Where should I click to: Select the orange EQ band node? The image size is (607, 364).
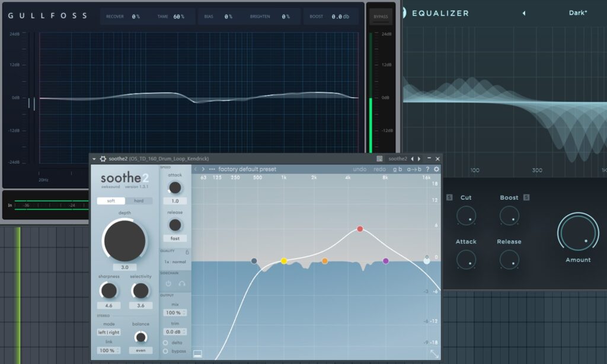(325, 261)
